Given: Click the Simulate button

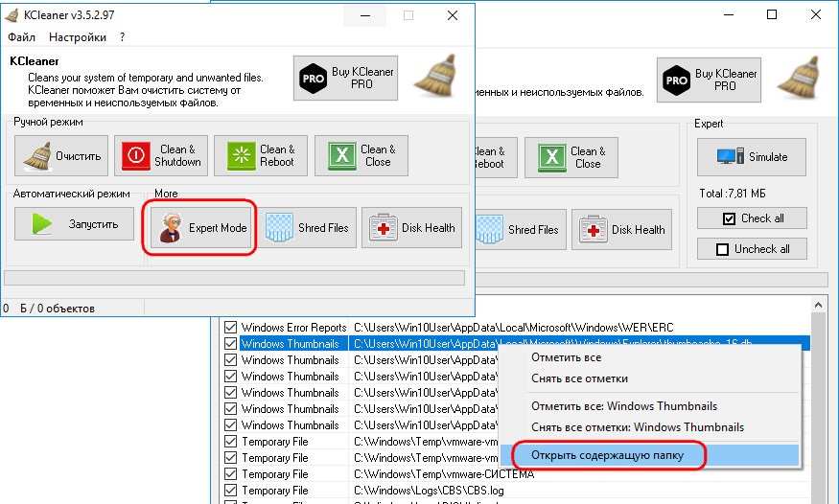Looking at the screenshot, I should [x=751, y=157].
